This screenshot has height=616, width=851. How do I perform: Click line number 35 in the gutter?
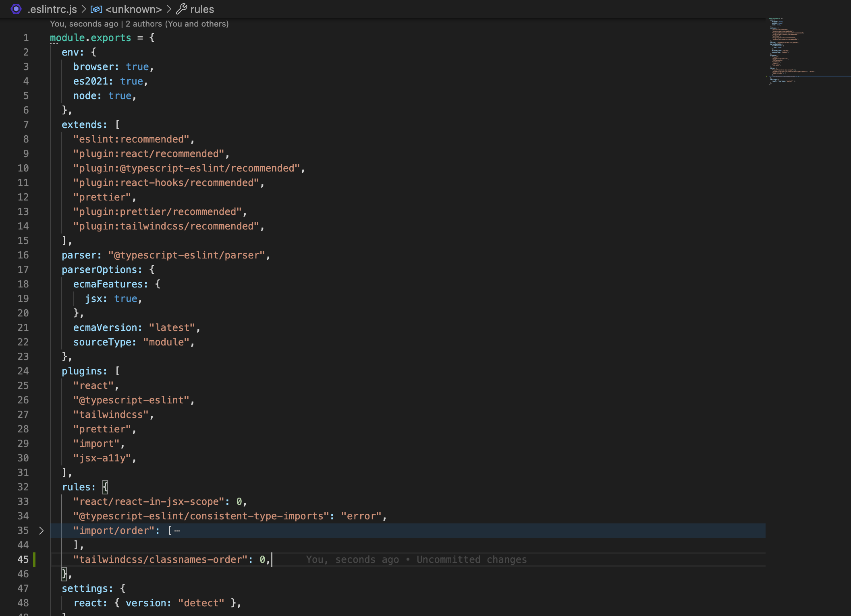pos(23,531)
